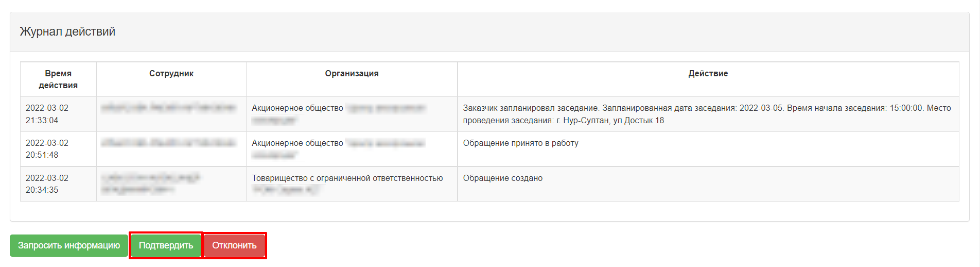Select the Журнал действий panel heading

pyautogui.click(x=67, y=31)
